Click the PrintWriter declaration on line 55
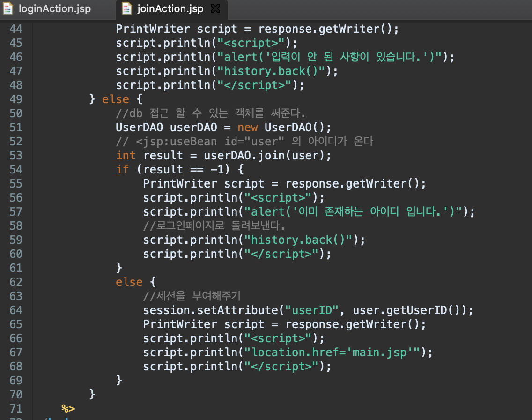The height and width of the screenshot is (420, 532). click(284, 184)
